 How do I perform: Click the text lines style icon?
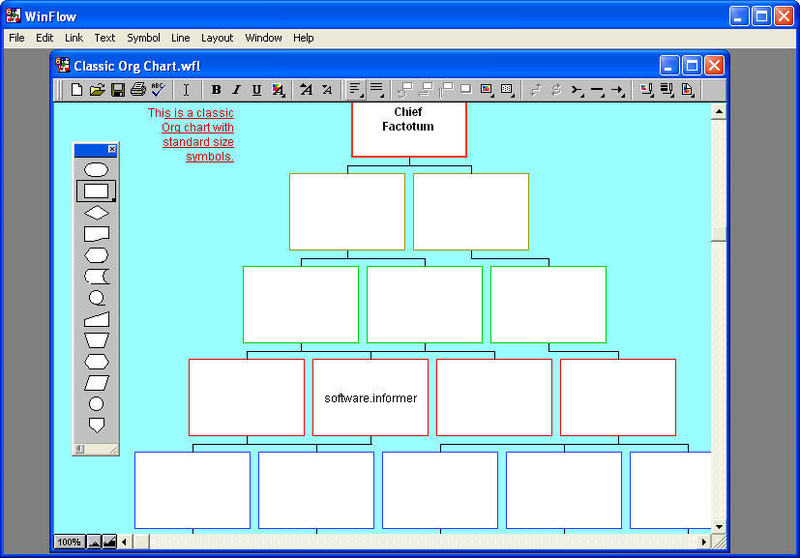click(x=667, y=90)
